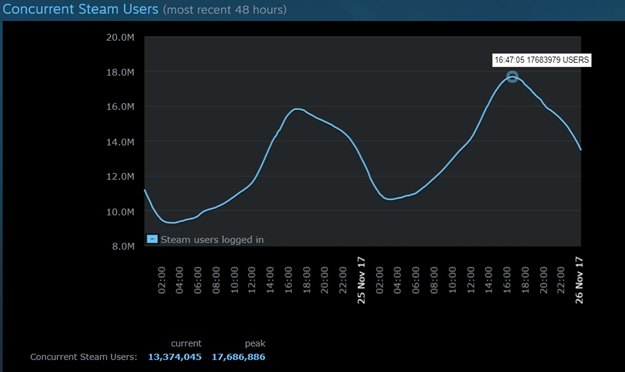Click the 'Concurrent Steam Users' page heading
Image resolution: width=625 pixels, height=372 pixels.
tap(80, 9)
